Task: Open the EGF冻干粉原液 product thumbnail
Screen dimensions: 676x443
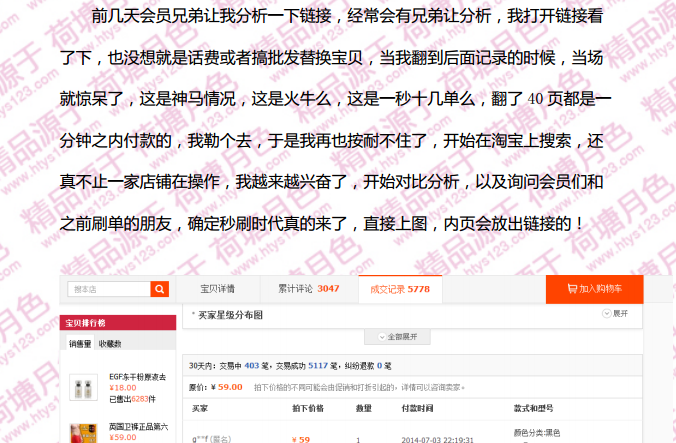Action: point(86,388)
